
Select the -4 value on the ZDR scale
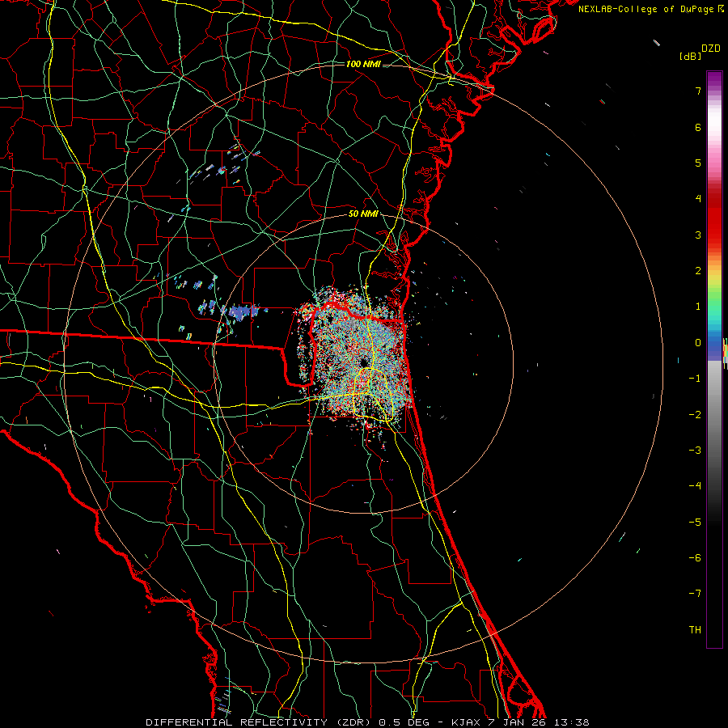(695, 486)
